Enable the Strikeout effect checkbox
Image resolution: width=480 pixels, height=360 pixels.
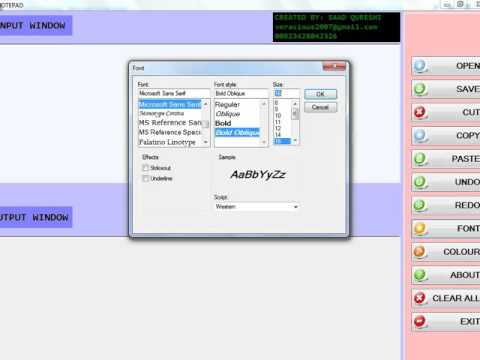[145, 168]
